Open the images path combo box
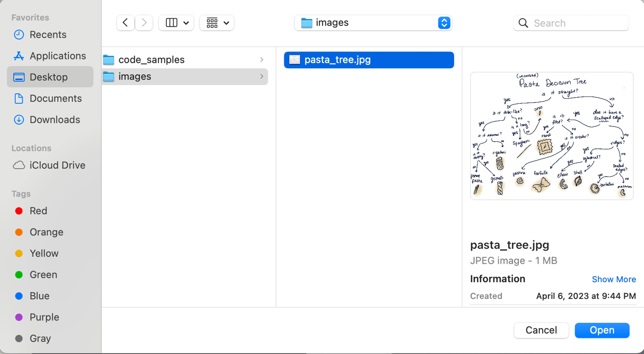The image size is (644, 354). [x=372, y=23]
